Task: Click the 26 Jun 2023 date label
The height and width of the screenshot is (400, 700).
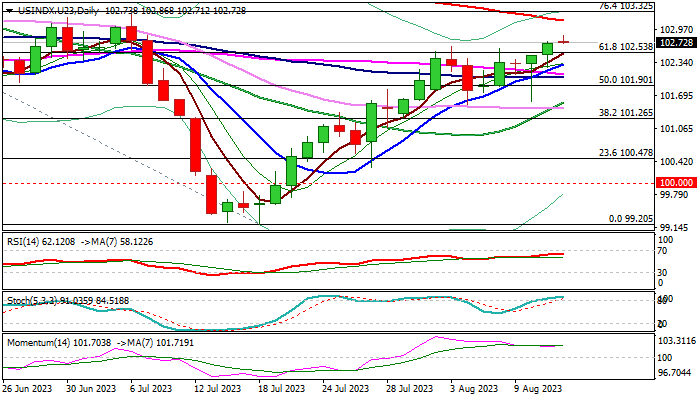Action: [x=27, y=388]
